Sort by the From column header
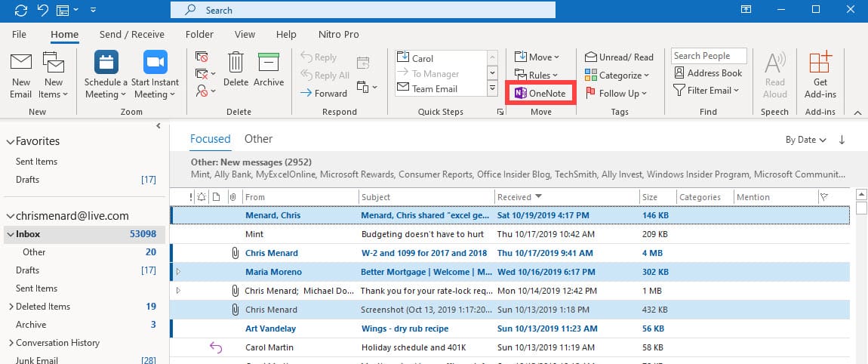The height and width of the screenshot is (364, 868). coord(300,197)
